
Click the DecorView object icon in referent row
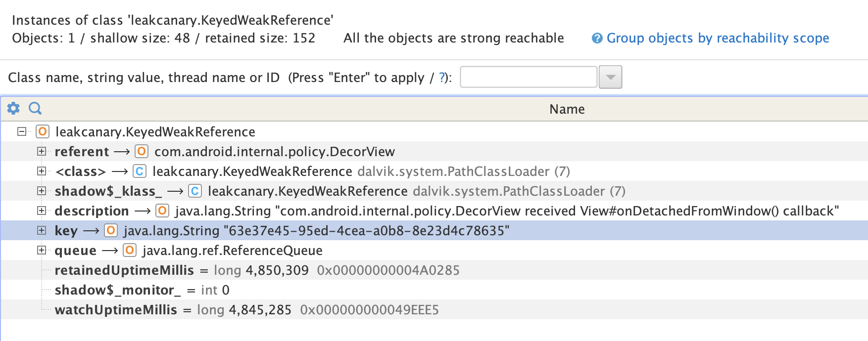click(142, 151)
